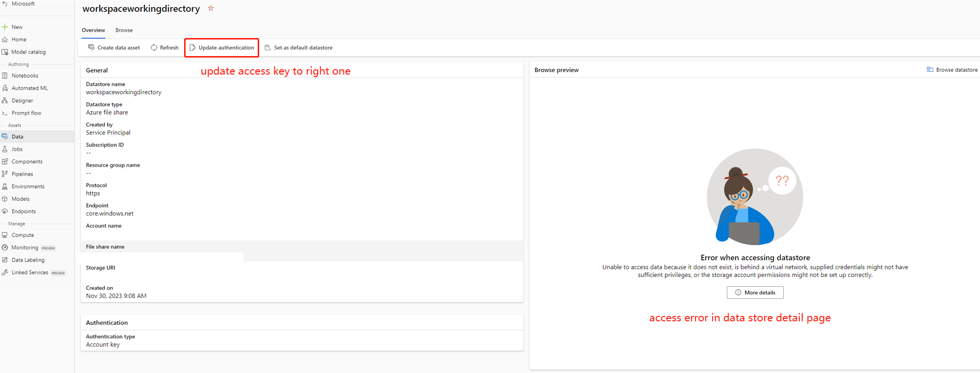Click the Linked Services icon
Viewport: 980px width, 373px height.
pos(5,273)
